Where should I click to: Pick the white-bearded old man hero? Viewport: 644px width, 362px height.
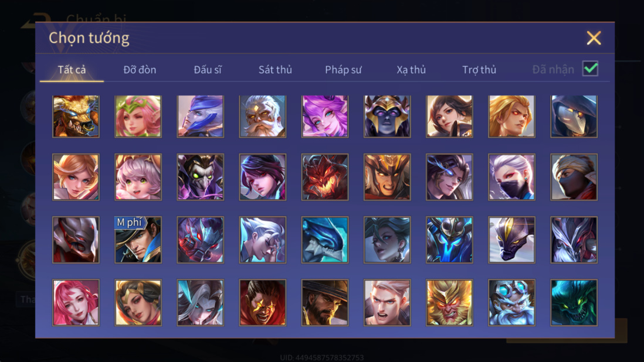(263, 117)
